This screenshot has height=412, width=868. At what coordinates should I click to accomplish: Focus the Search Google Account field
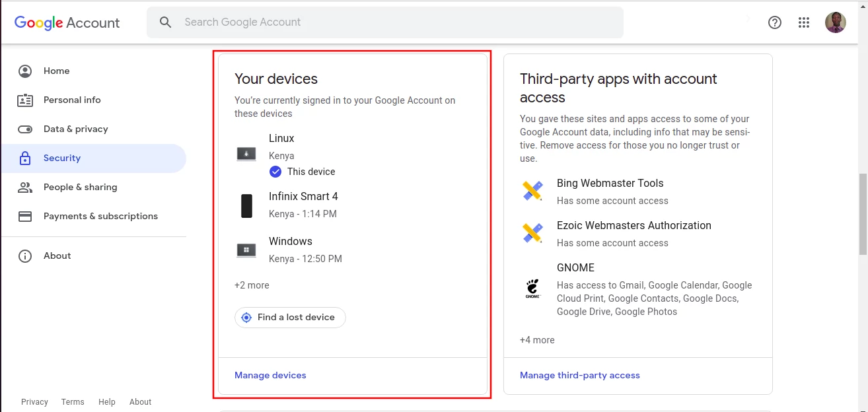click(385, 22)
